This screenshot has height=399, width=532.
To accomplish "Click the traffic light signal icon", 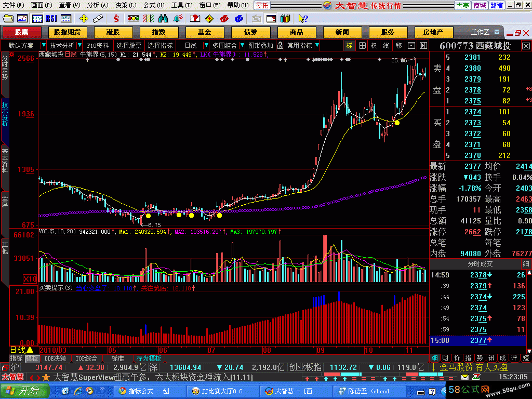I will coord(134,18).
